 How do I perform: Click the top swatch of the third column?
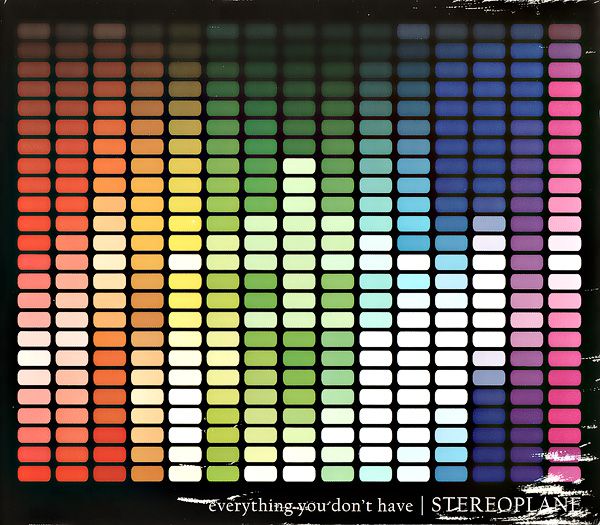coord(110,31)
